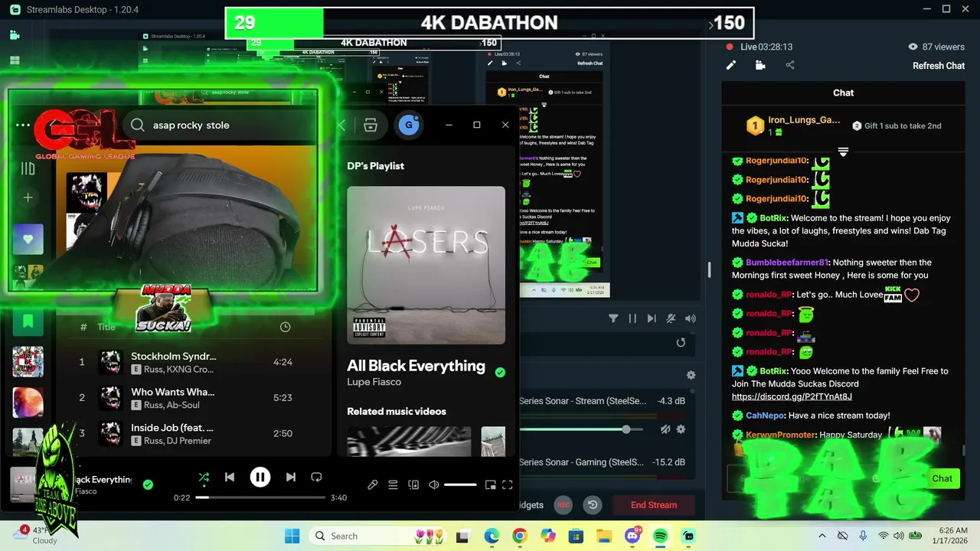Open the Spotify G profile avatar

[409, 125]
